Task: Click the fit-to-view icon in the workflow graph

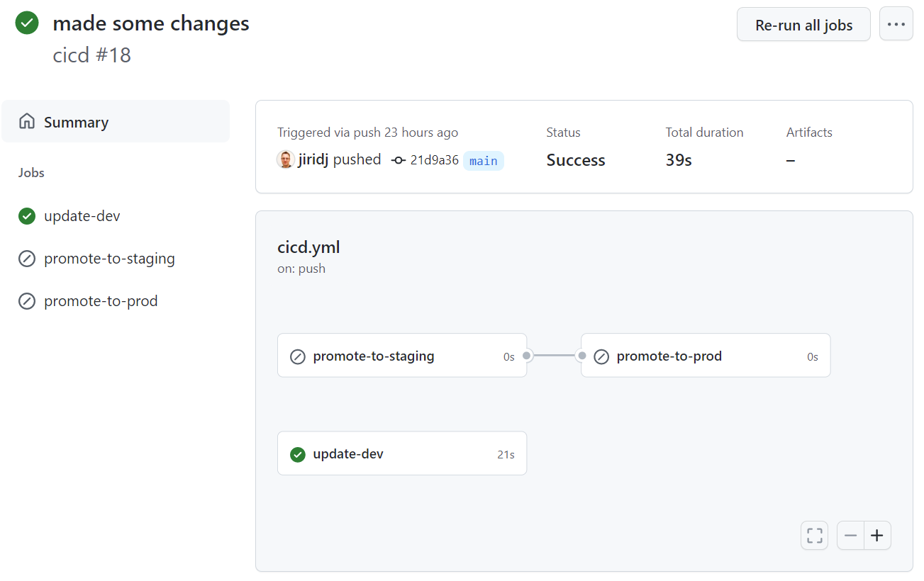Action: click(814, 535)
